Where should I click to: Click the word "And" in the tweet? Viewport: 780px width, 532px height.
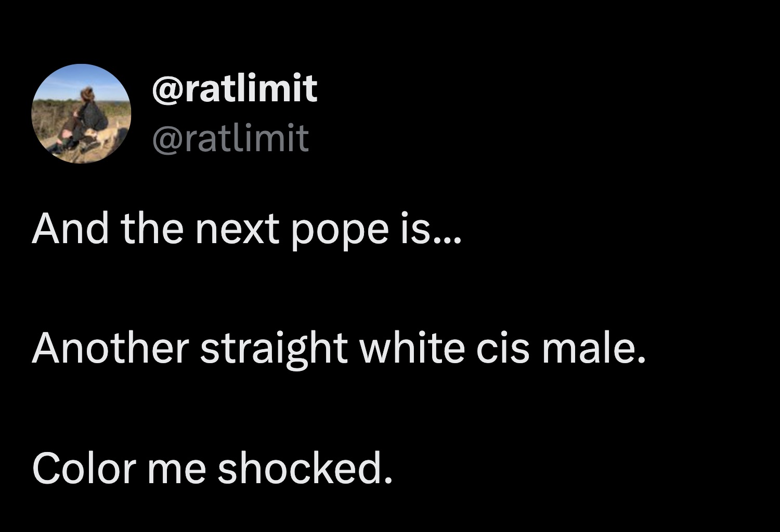(x=71, y=230)
